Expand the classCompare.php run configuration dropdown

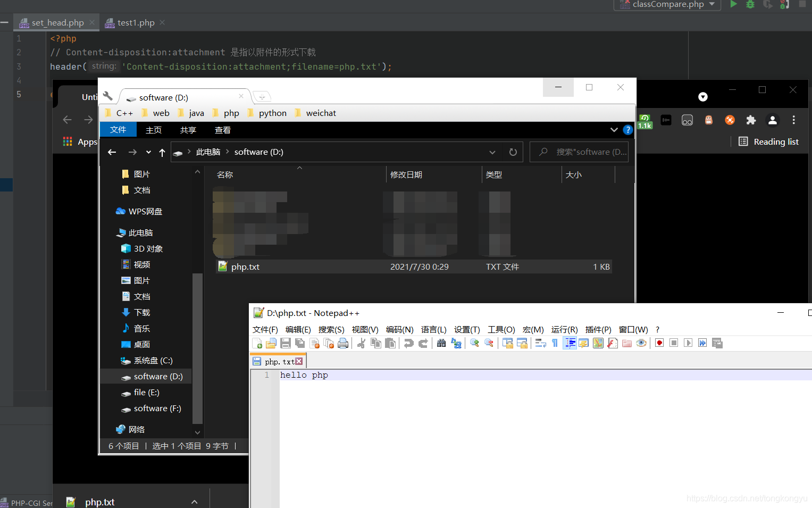712,4
